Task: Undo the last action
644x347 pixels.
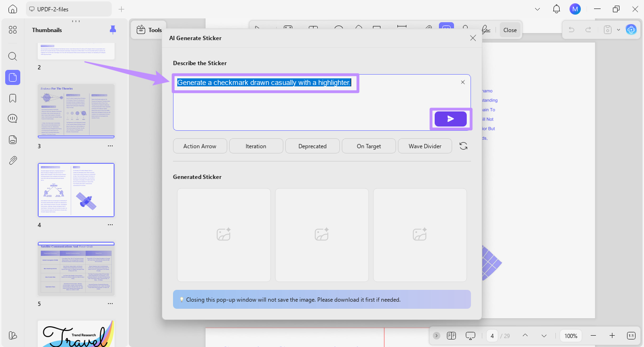Action: coord(571,30)
